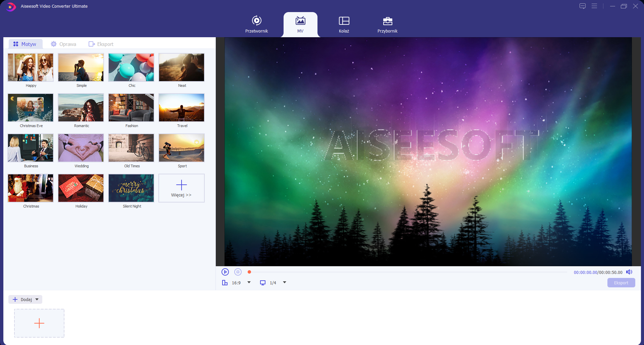Click the red plus add-media placeholder

39,323
